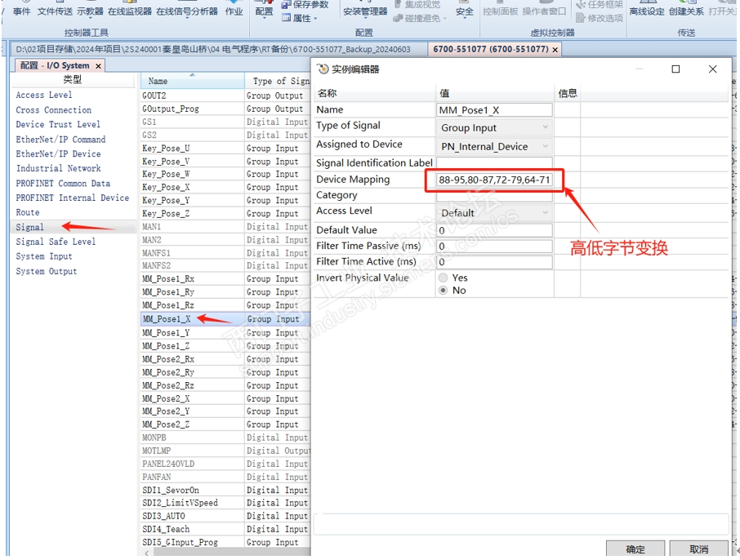Image resolution: width=740 pixels, height=560 pixels.
Task: Select Signal Safe Level type
Action: (56, 242)
